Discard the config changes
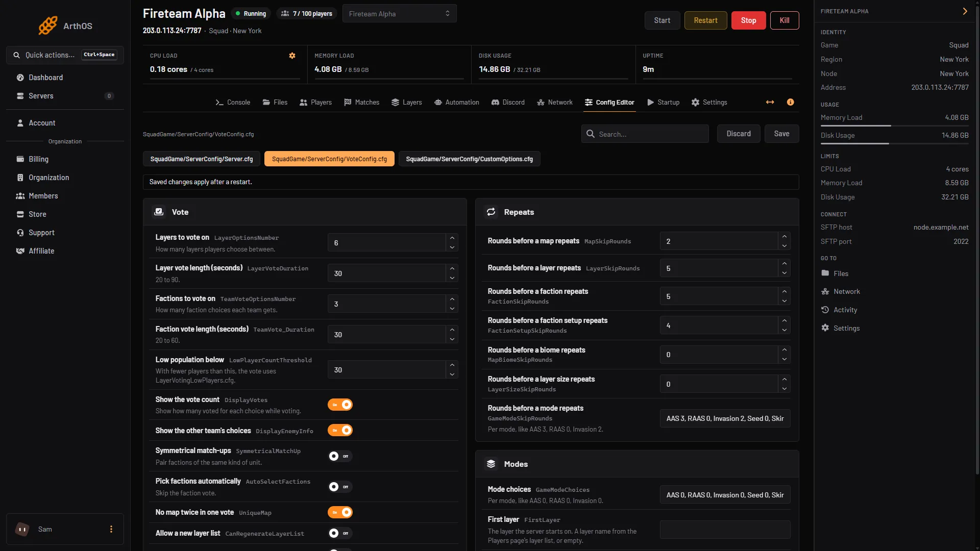Screen dimensions: 980x551 pyautogui.click(x=739, y=134)
